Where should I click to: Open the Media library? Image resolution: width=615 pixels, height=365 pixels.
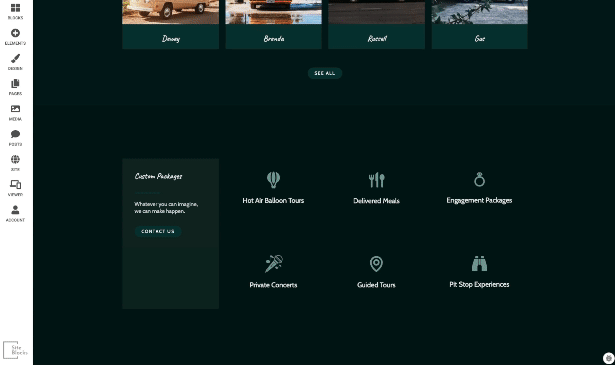tap(15, 113)
